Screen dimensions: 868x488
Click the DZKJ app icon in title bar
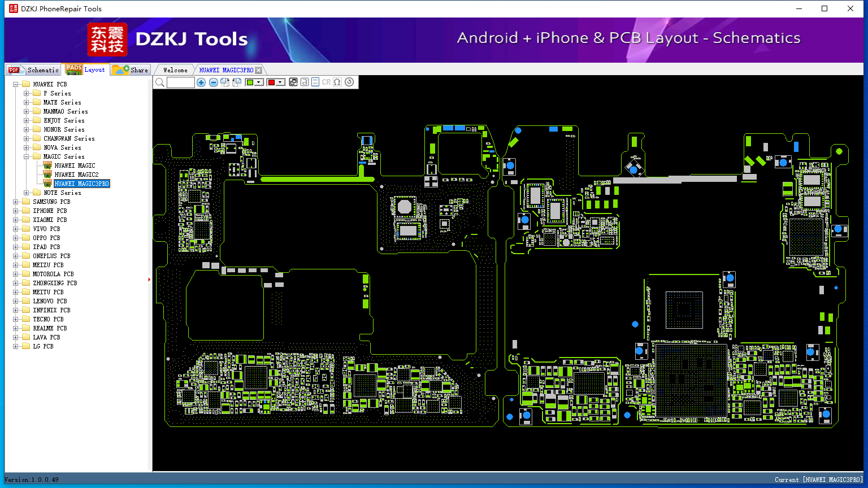pos(14,8)
